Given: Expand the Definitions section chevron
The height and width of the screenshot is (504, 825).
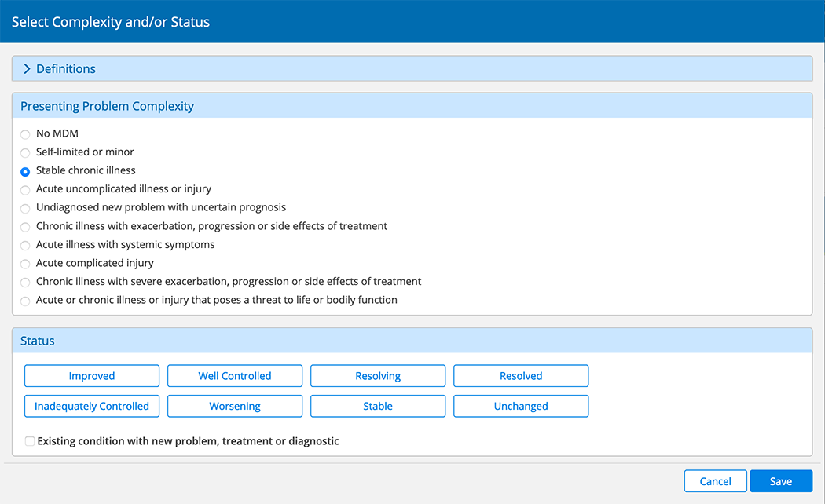Looking at the screenshot, I should click(27, 69).
